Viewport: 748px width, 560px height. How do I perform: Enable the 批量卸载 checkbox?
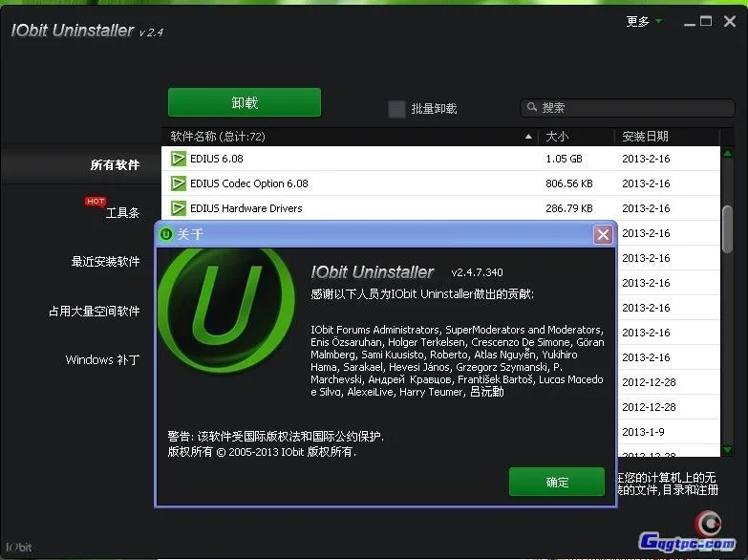tap(396, 108)
